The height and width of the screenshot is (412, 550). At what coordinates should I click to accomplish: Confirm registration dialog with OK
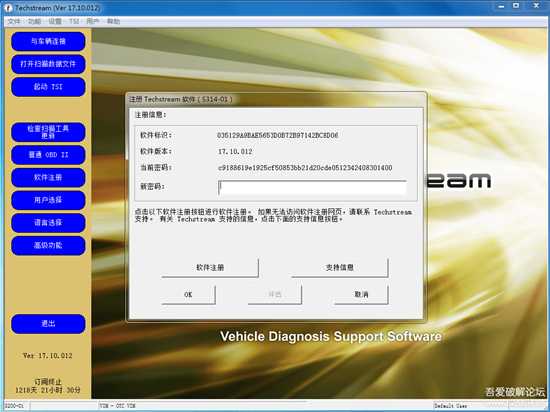tap(188, 295)
